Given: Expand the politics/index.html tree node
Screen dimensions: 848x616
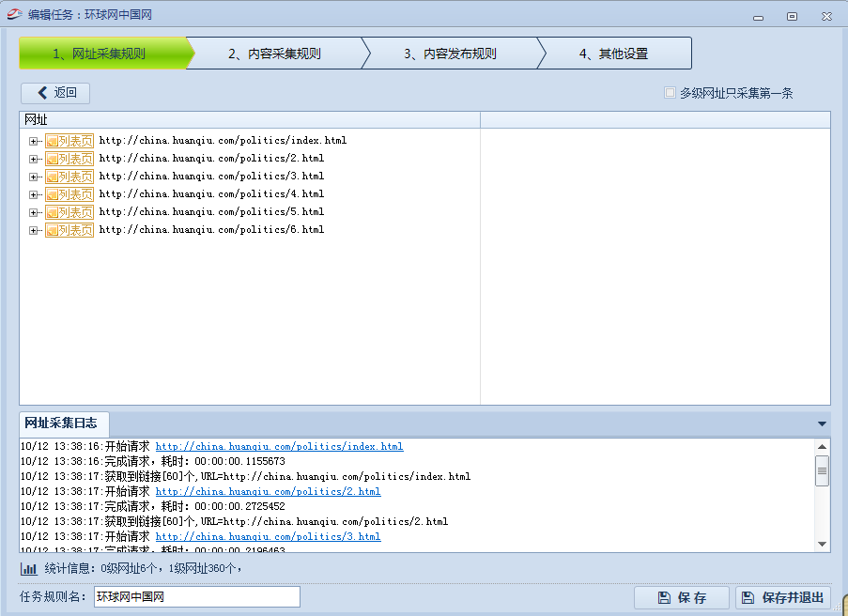Looking at the screenshot, I should tap(34, 141).
